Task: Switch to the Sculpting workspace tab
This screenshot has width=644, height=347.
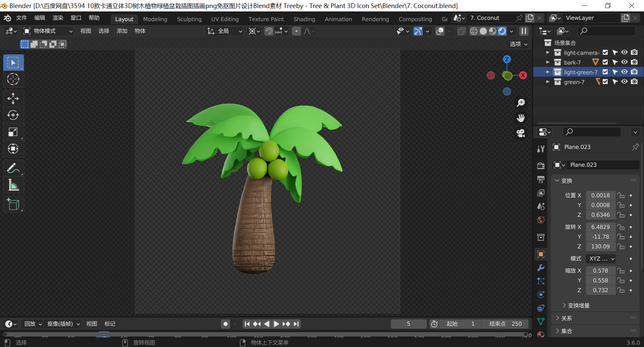Action: (189, 19)
